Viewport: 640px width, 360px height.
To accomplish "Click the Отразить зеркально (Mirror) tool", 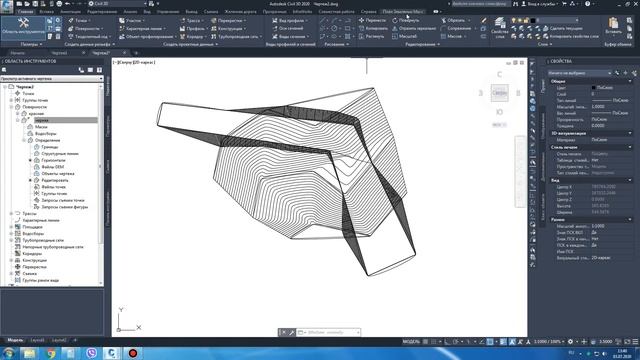I will click(x=414, y=28).
